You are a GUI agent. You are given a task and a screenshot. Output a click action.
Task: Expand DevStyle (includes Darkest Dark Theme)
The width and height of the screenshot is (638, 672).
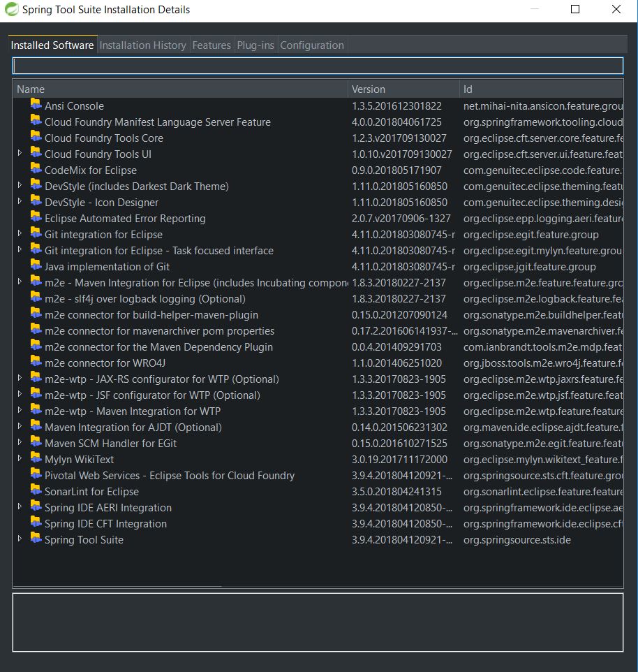pyautogui.click(x=20, y=185)
